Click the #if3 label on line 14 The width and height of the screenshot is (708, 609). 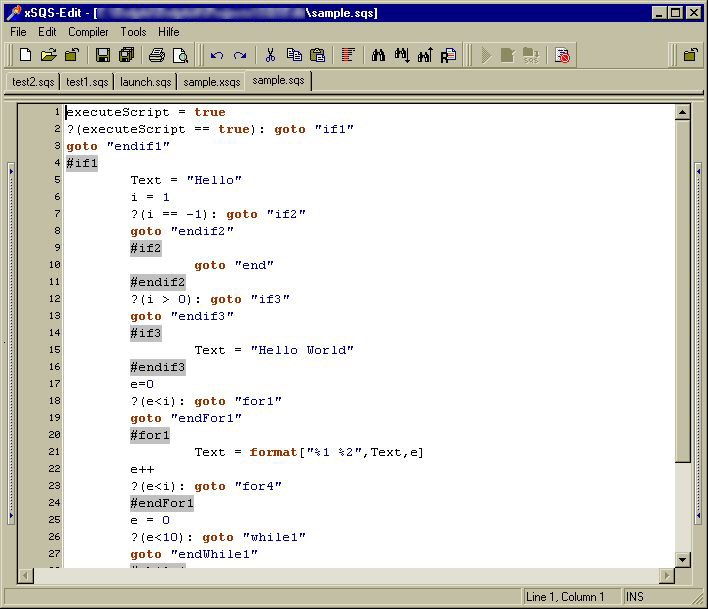(145, 333)
